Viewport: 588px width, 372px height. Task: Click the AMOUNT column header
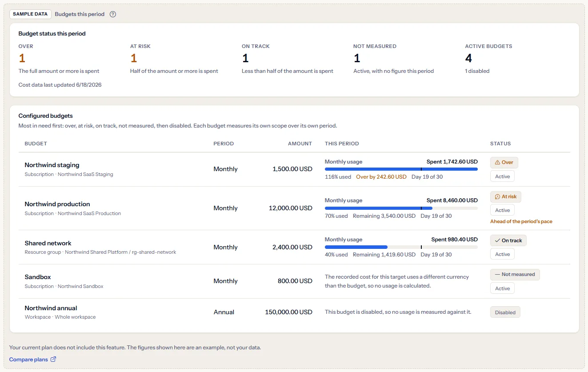tap(300, 144)
